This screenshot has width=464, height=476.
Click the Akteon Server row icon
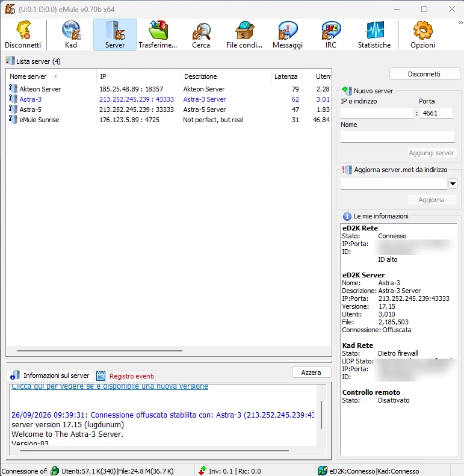(13, 88)
